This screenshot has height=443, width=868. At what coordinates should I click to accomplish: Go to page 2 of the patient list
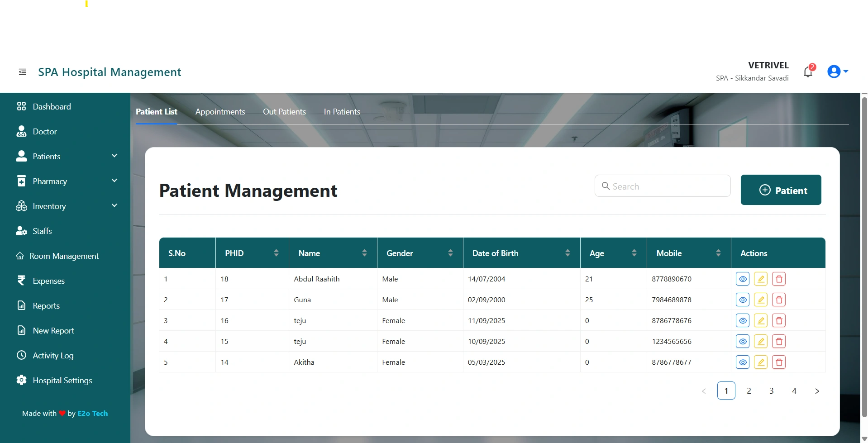pos(749,391)
